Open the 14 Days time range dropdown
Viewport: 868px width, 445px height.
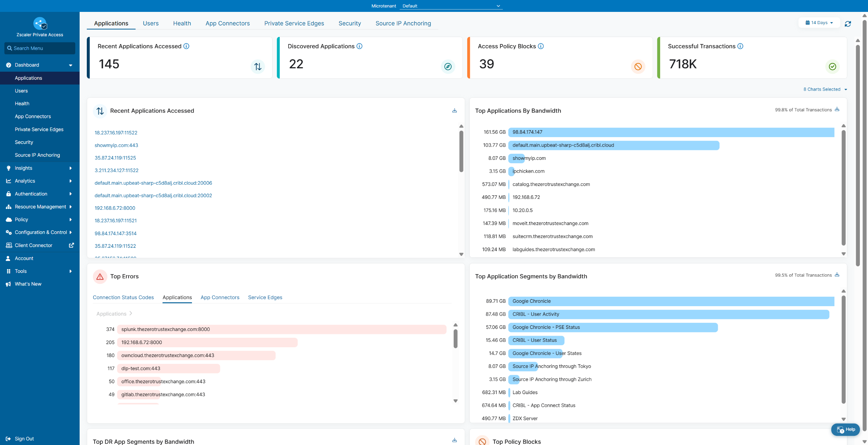click(x=819, y=23)
